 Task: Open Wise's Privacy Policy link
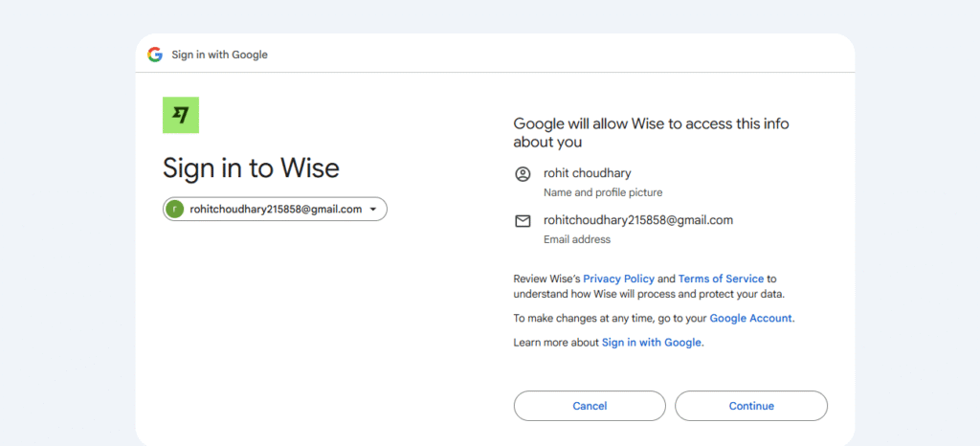[618, 279]
